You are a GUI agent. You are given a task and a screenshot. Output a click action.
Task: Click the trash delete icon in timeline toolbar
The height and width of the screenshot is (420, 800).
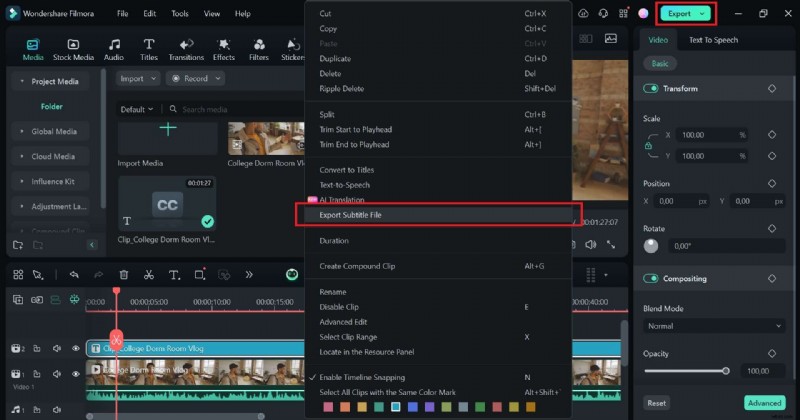[124, 275]
